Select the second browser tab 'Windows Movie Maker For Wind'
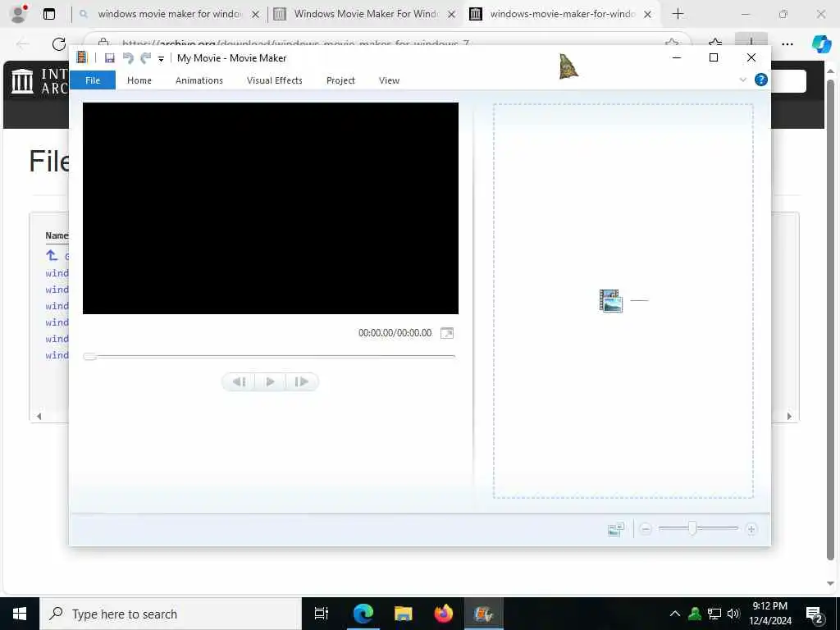840x630 pixels. [x=366, y=14]
